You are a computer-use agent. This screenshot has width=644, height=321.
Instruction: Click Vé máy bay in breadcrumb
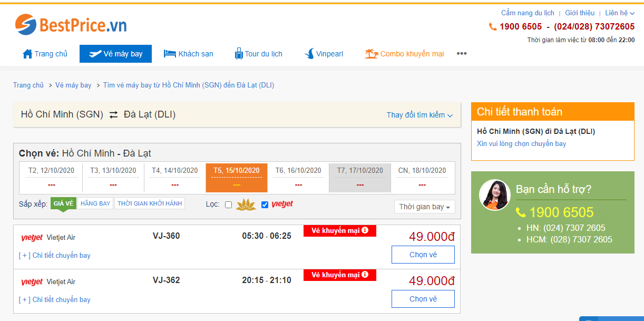click(73, 85)
